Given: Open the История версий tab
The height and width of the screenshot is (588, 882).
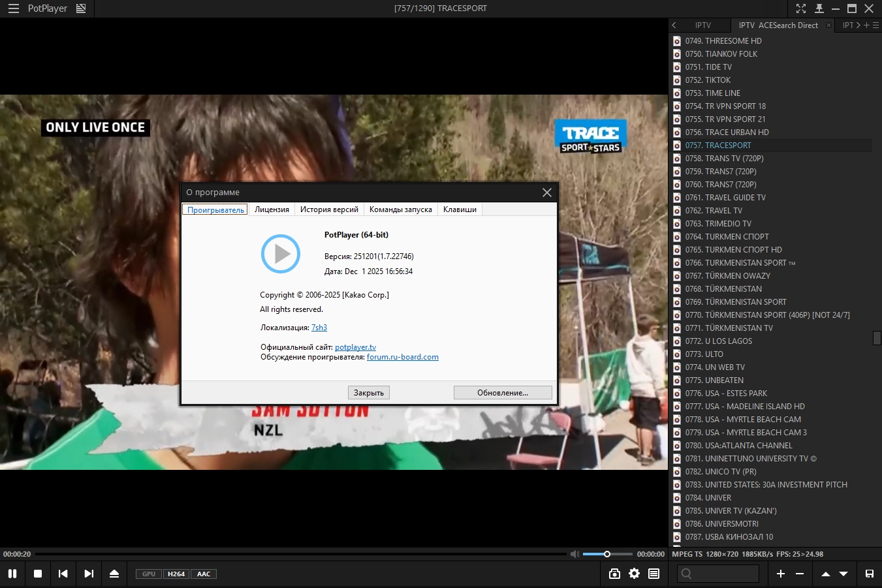Looking at the screenshot, I should pyautogui.click(x=329, y=209).
